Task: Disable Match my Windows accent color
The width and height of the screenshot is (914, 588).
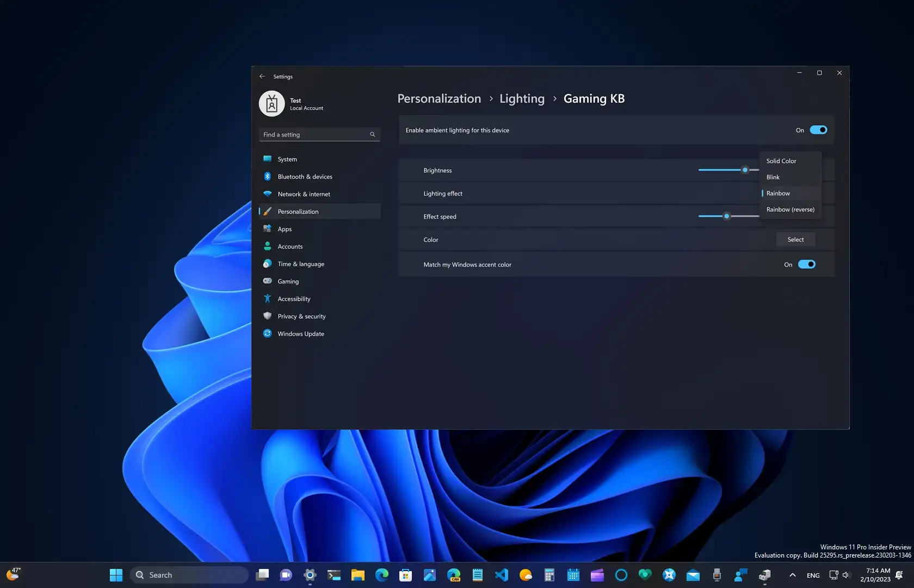Action: (x=807, y=264)
